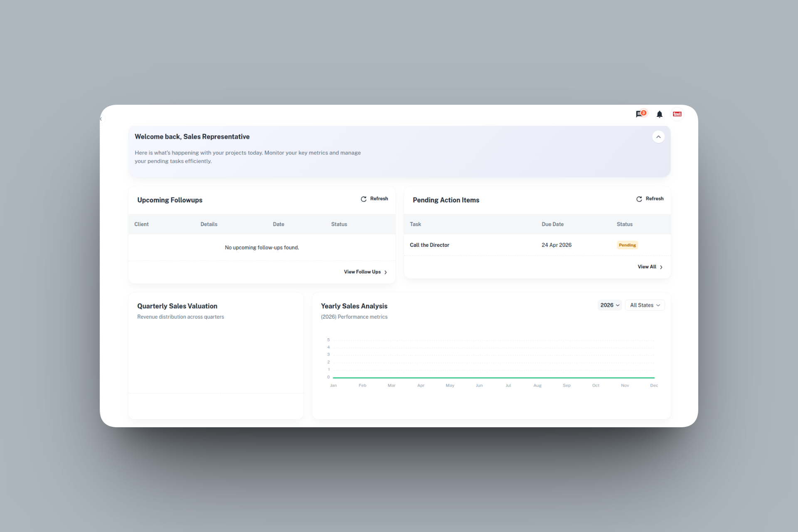Click the Date column header in Followups
Viewport: 798px width, 532px height.
pos(278,224)
